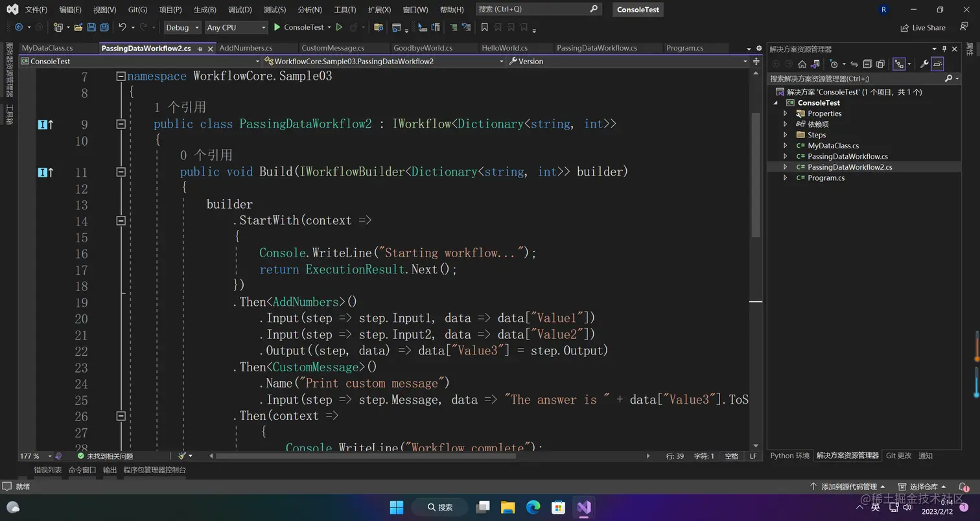Click the vertical scrollbar thumb in editor
Viewport: 980px width, 521px height.
756,175
